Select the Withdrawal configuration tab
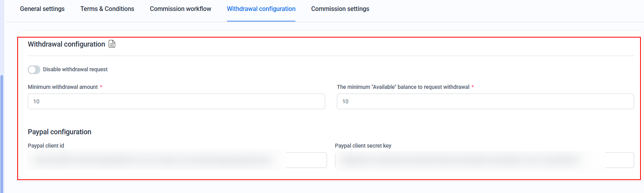Screen dimensions: 644x193 pyautogui.click(x=261, y=9)
